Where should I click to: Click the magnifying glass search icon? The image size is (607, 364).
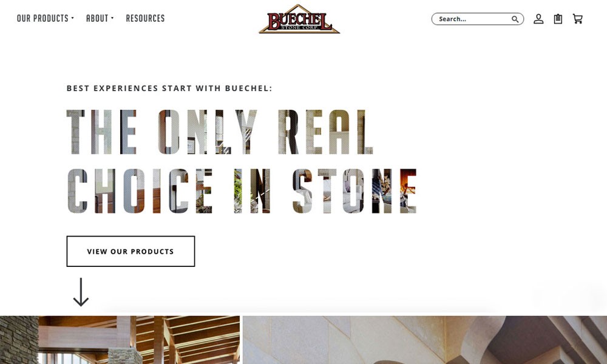[515, 19]
